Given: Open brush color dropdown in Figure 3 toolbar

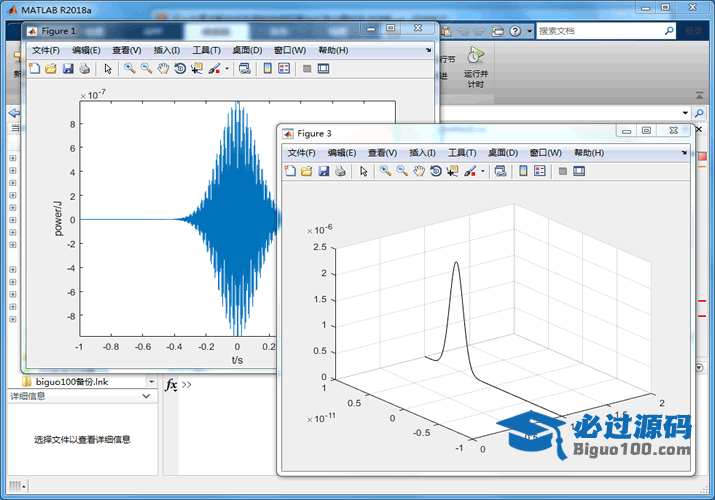Looking at the screenshot, I should pos(482,171).
